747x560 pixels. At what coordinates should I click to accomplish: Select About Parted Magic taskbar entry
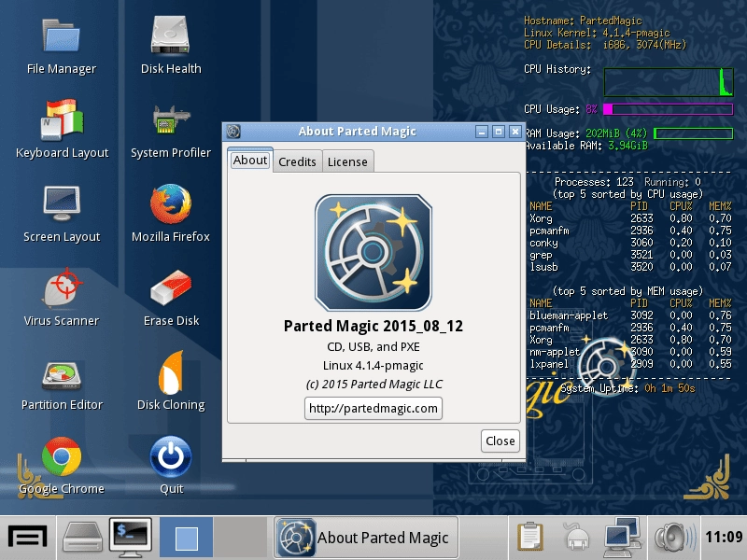pyautogui.click(x=366, y=539)
